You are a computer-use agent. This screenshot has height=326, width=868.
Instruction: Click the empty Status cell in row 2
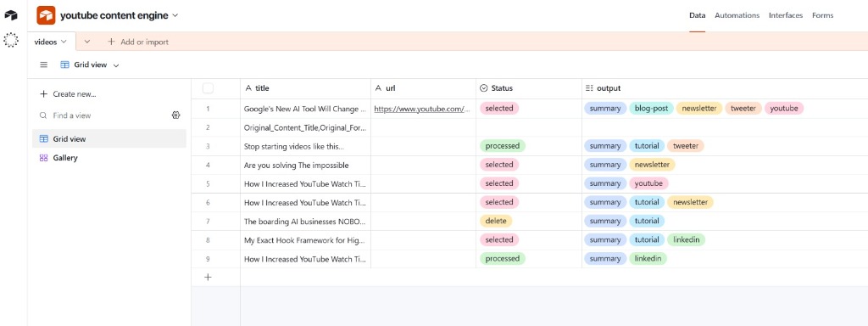coord(529,127)
